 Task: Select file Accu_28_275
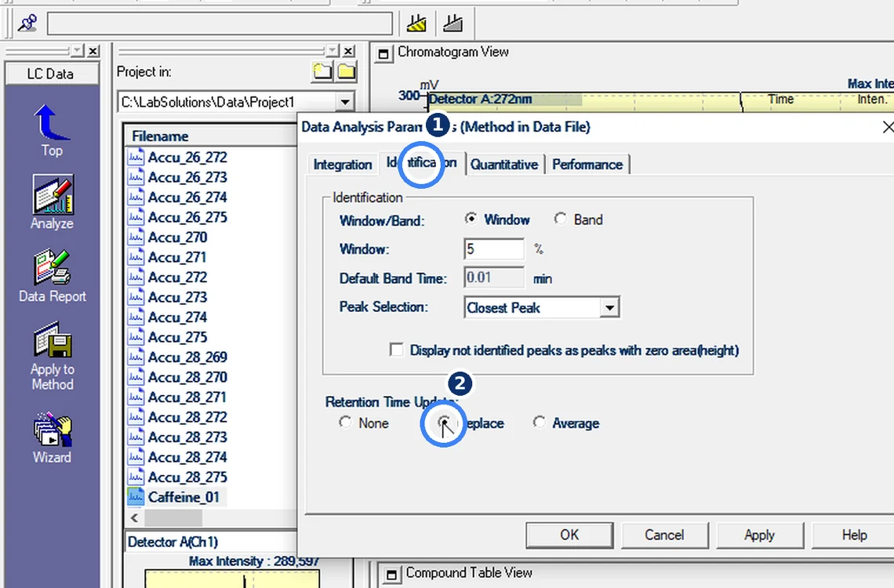click(187, 477)
